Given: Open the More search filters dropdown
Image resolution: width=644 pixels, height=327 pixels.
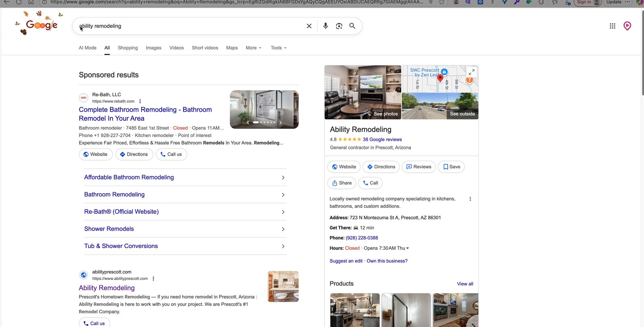Looking at the screenshot, I should [x=254, y=48].
